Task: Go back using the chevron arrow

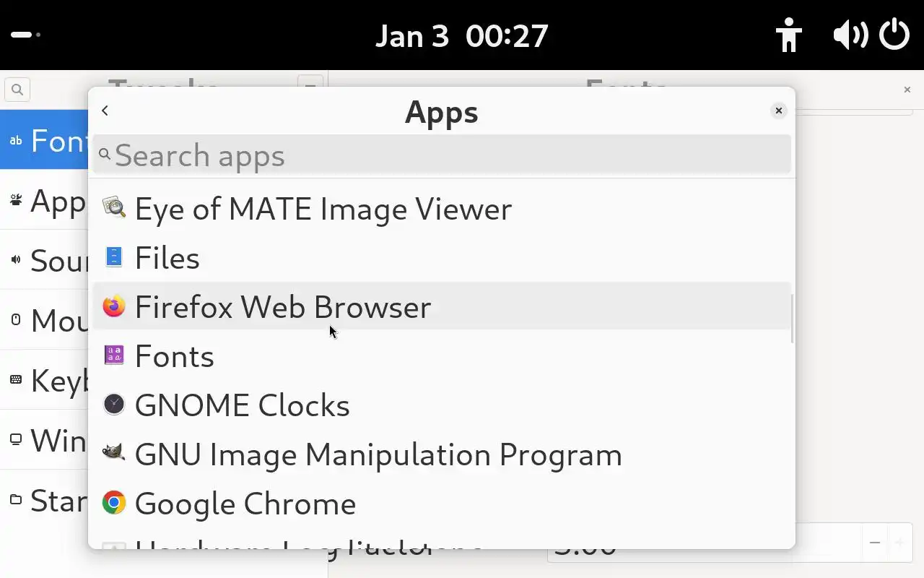Action: (x=105, y=111)
